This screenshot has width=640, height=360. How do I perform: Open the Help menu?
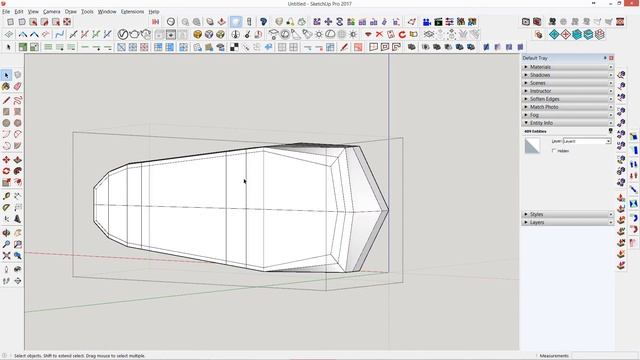point(154,12)
